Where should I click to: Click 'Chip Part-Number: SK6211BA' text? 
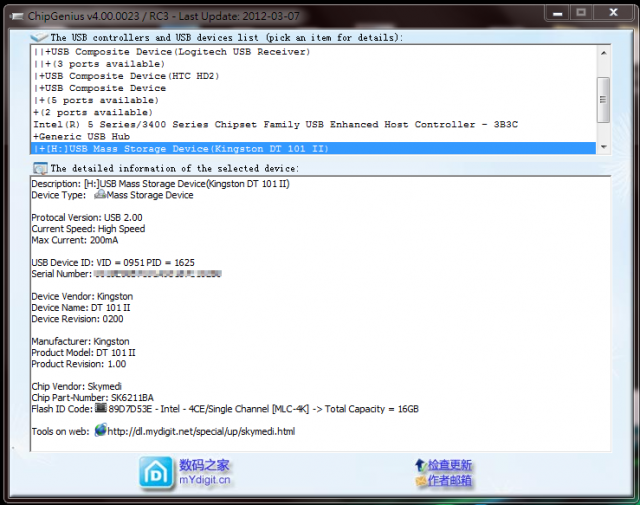93,398
